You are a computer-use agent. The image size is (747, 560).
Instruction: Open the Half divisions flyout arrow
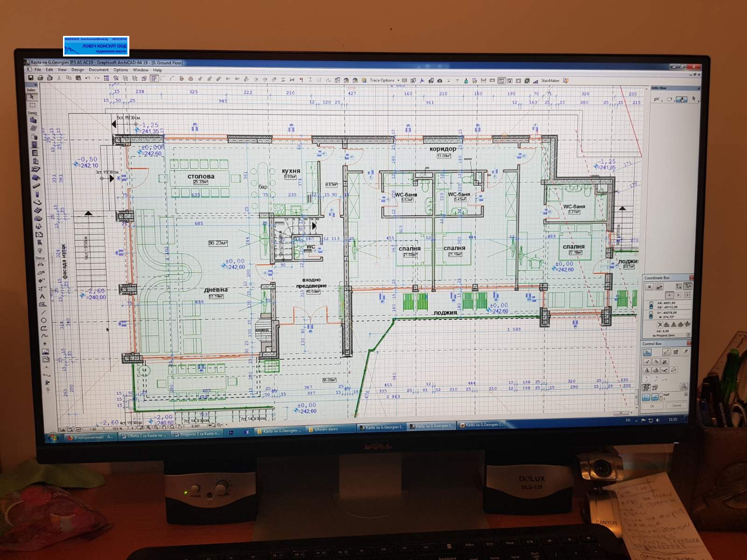coord(685,394)
